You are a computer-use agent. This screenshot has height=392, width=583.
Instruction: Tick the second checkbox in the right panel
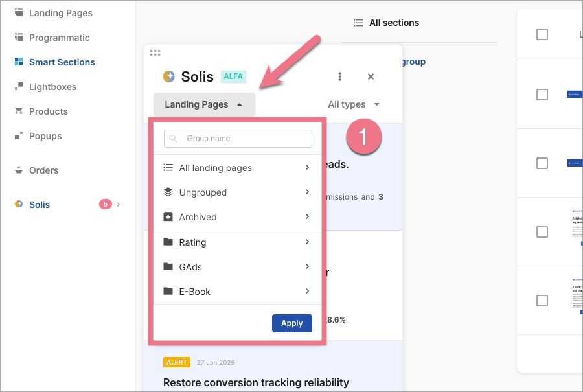click(542, 94)
